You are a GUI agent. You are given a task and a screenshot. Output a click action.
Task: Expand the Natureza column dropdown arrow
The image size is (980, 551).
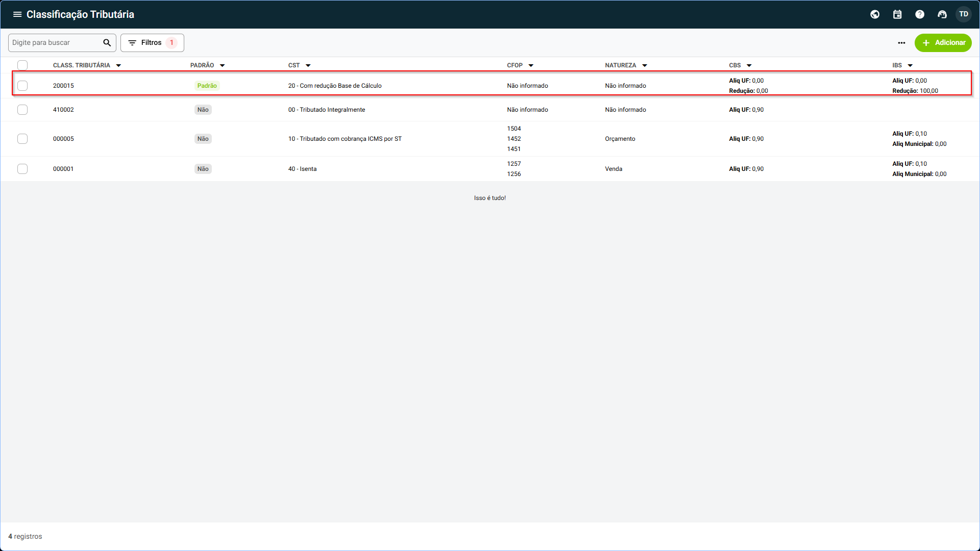pos(645,66)
